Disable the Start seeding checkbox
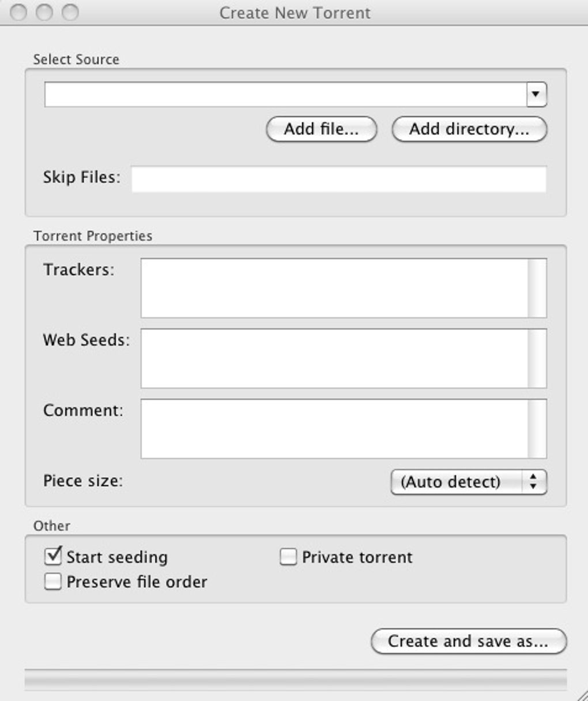The width and height of the screenshot is (588, 701). tap(53, 557)
